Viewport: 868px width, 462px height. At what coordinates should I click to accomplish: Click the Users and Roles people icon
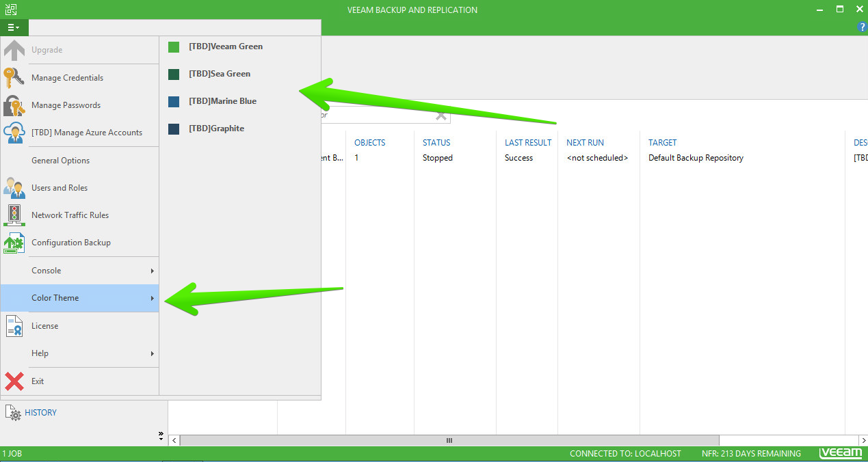pos(14,188)
